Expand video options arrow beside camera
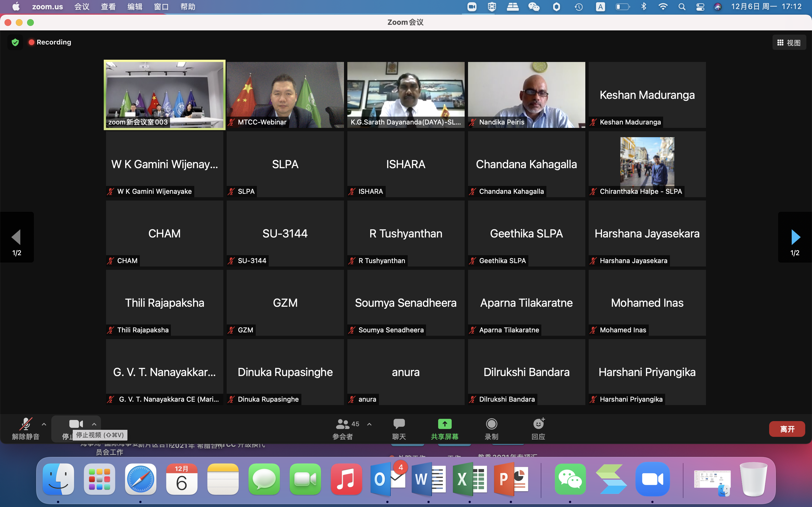812x507 pixels. pos(94,424)
